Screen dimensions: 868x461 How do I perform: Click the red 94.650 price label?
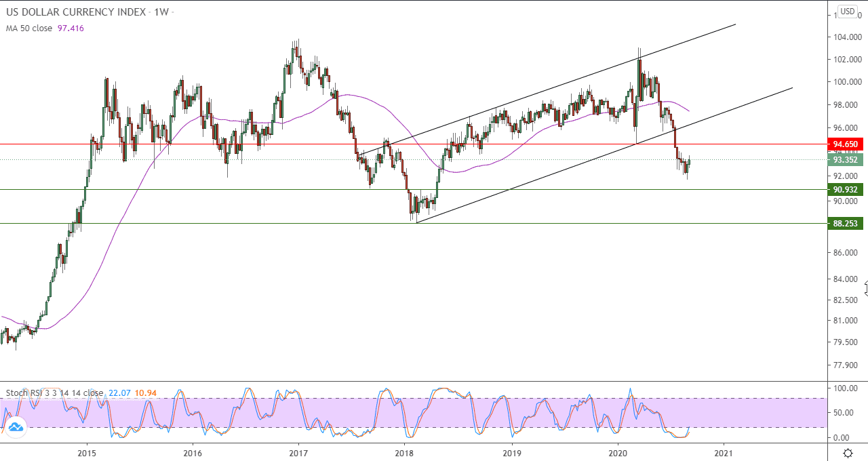[x=846, y=144]
